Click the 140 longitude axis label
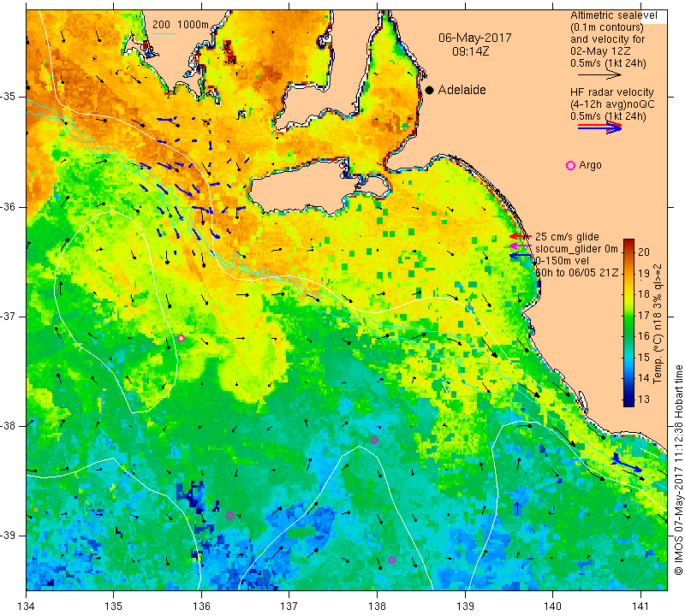The image size is (685, 616). [552, 606]
